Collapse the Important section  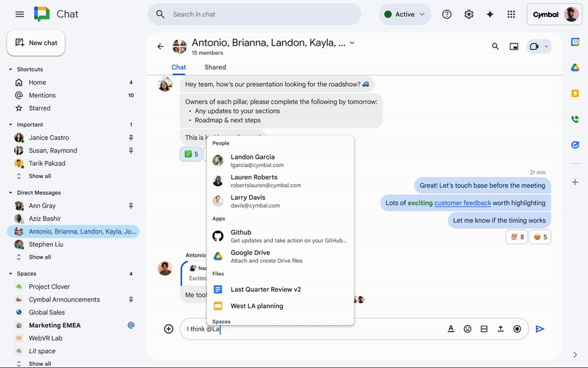(x=10, y=124)
